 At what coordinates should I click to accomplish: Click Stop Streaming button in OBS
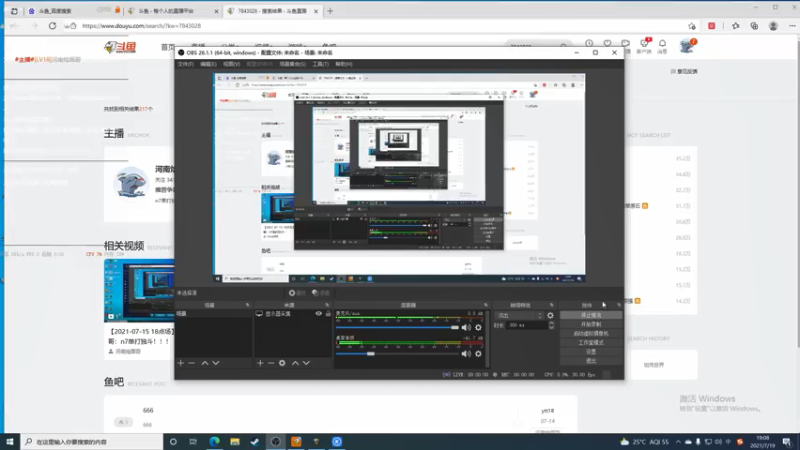[591, 315]
